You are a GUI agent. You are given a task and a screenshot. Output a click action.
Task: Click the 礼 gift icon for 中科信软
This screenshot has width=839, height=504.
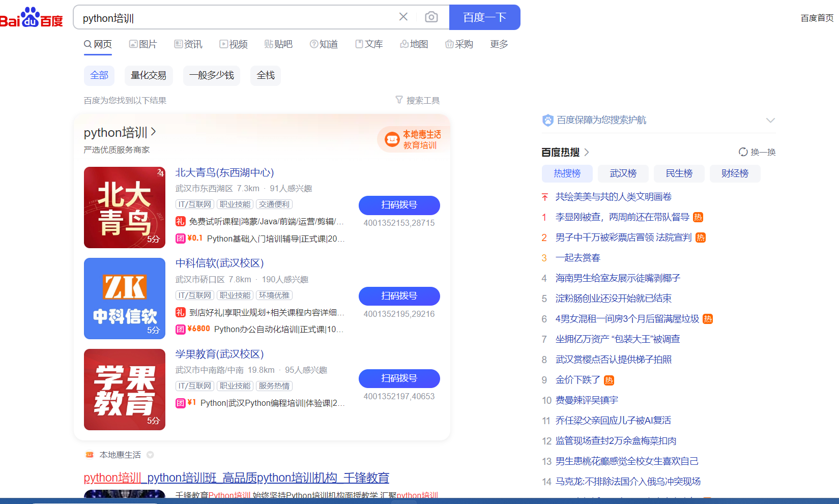[181, 312]
